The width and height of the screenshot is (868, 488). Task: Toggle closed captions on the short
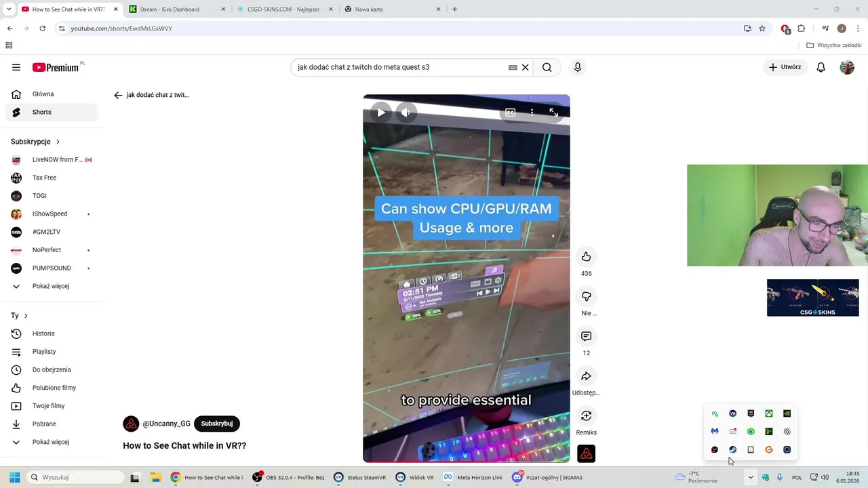(x=511, y=113)
